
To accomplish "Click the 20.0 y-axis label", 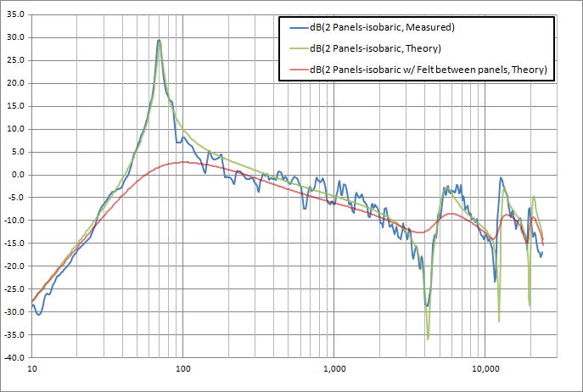I will [15, 83].
